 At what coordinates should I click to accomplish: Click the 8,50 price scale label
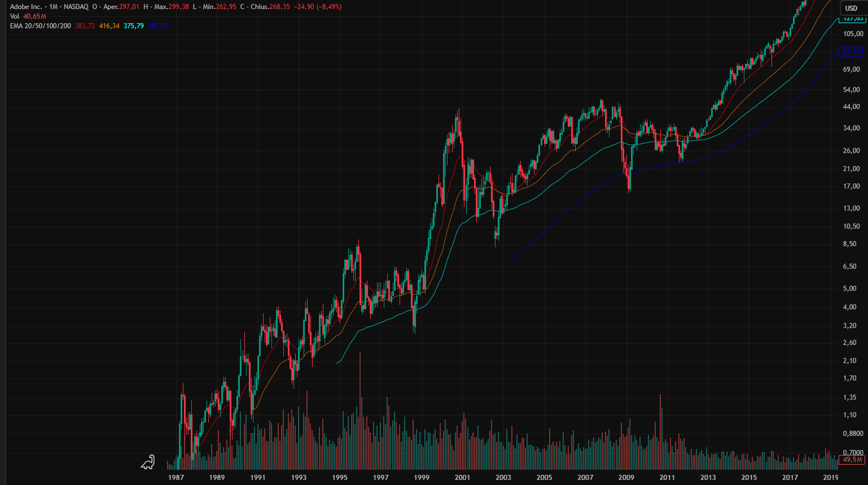tap(849, 244)
